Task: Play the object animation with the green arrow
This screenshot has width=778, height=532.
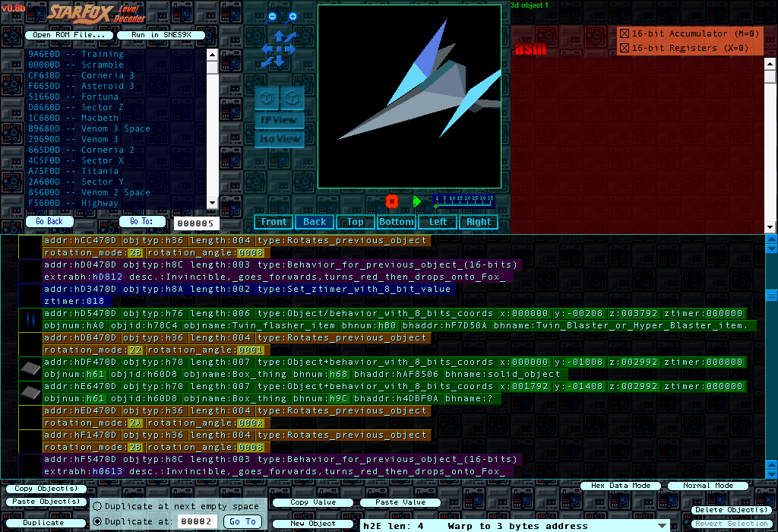Action: coord(417,201)
